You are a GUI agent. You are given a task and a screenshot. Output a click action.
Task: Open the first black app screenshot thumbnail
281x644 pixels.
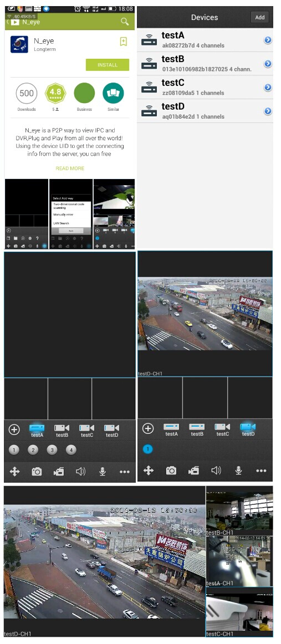click(x=27, y=214)
